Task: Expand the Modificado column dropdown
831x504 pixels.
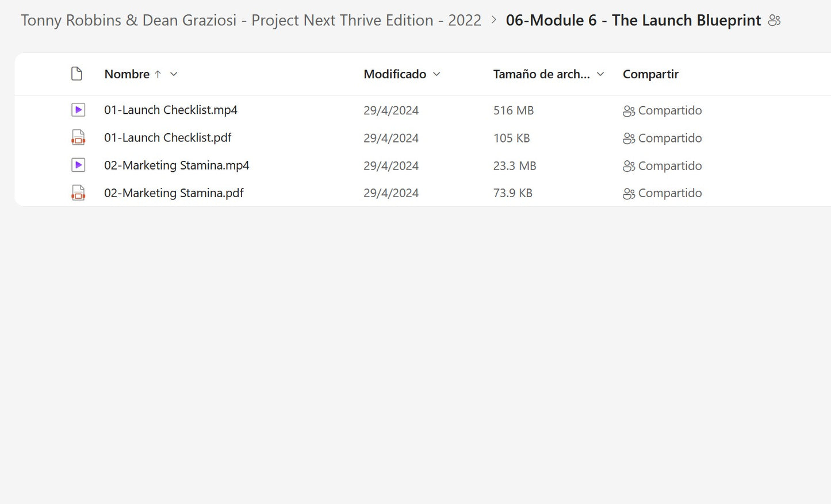Action: pos(436,74)
